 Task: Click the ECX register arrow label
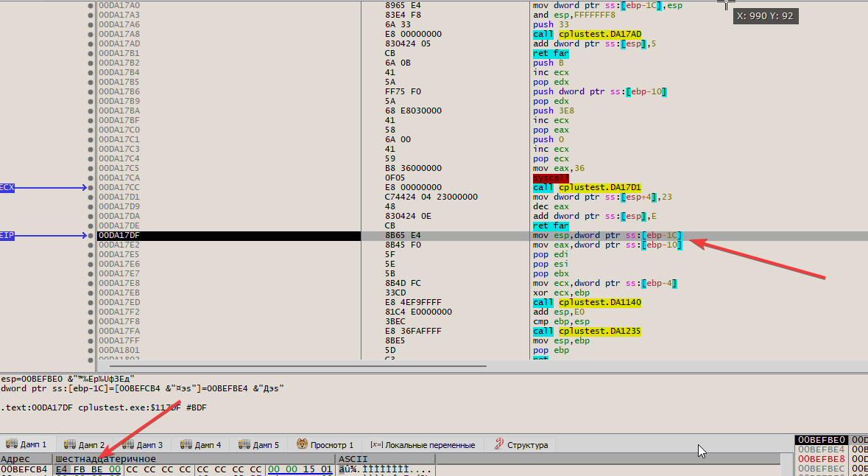pyautogui.click(x=7, y=188)
